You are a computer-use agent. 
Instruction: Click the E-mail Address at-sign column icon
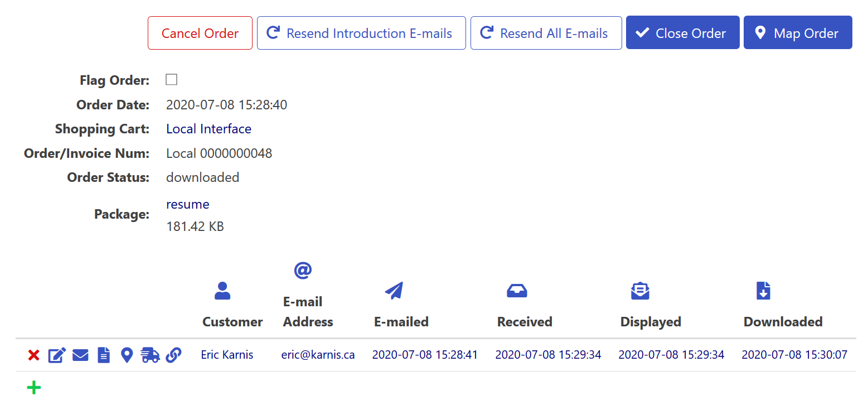point(302,271)
